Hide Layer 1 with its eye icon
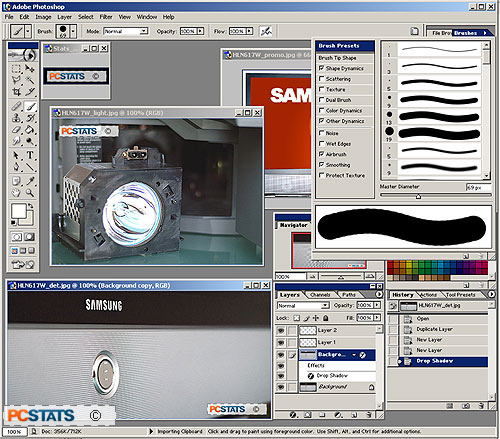 click(281, 342)
